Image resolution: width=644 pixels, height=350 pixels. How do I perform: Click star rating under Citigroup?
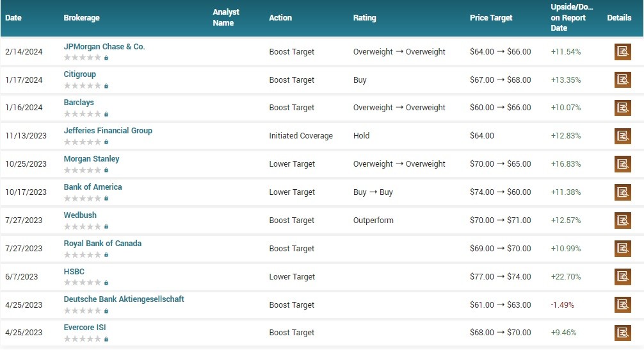(82, 86)
